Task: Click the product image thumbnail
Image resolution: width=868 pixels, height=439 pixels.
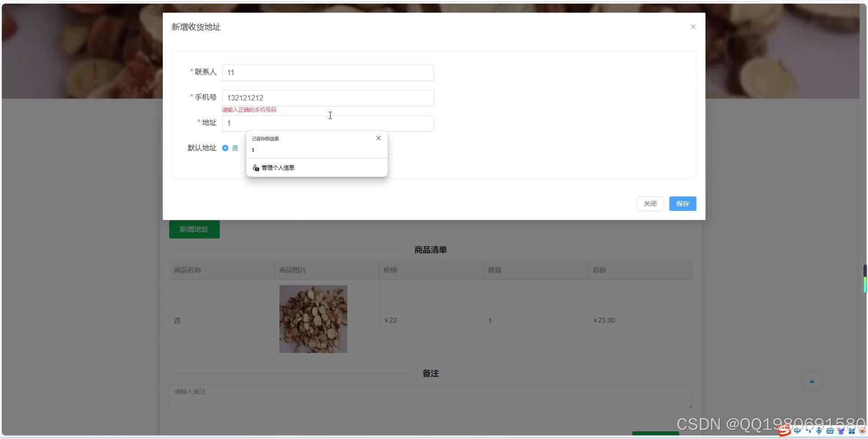Action: 313,319
